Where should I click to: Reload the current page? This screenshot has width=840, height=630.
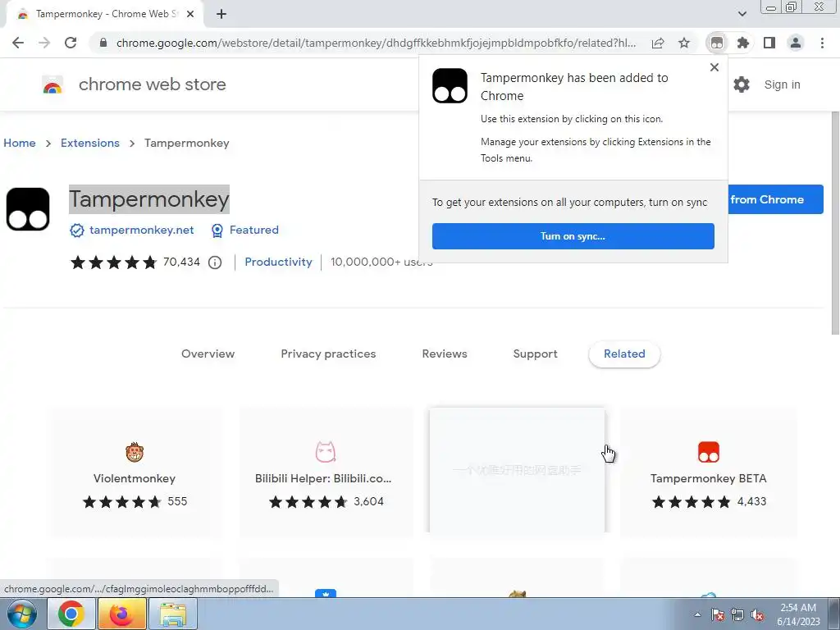71,43
